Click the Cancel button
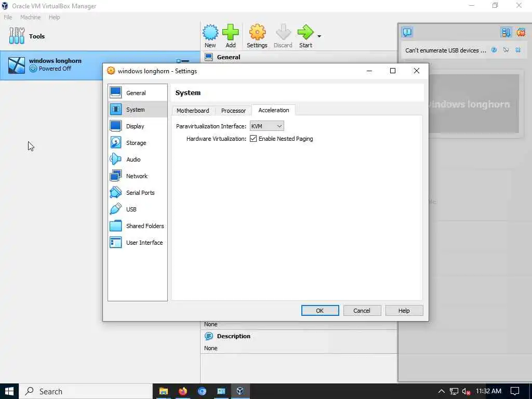Viewport: 532px width, 399px height. 362,311
